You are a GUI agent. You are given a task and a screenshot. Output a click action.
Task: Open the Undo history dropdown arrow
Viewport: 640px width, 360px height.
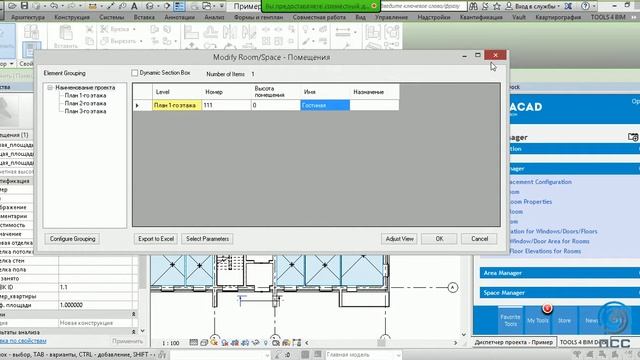pyautogui.click(x=62, y=6)
